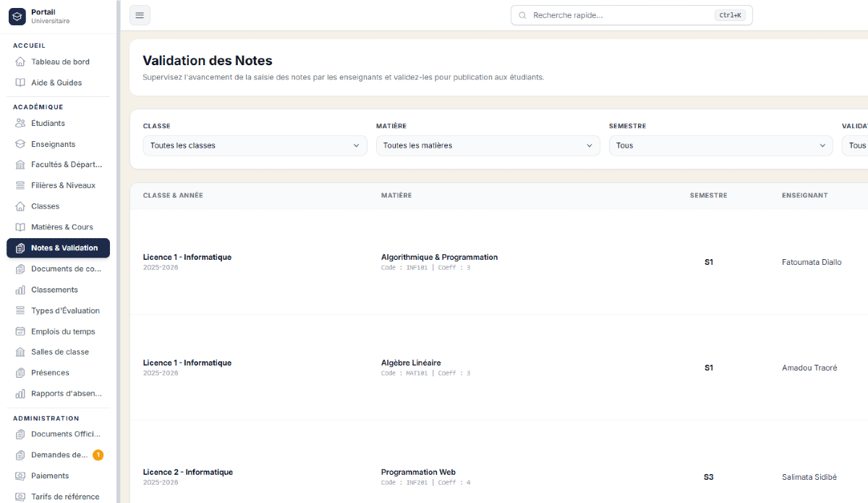This screenshot has width=868, height=503.
Task: Click the ctrl+K shortcut hint
Action: [x=731, y=15]
